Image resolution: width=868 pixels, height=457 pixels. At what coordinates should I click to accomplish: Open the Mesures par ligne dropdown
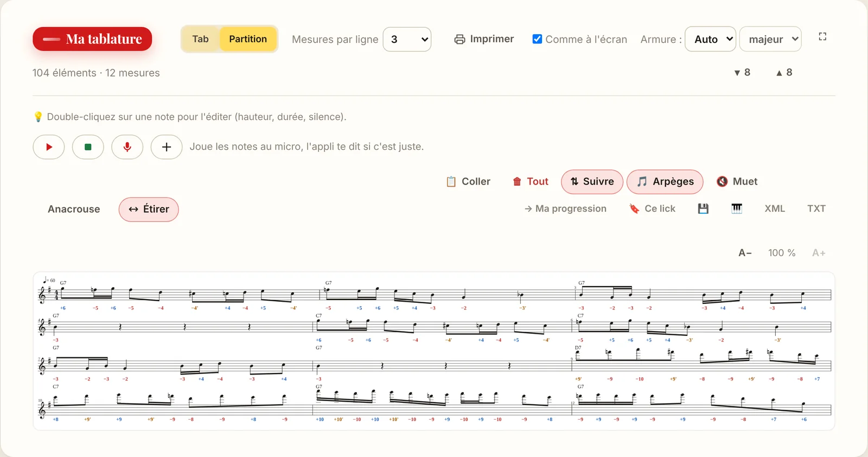point(407,39)
